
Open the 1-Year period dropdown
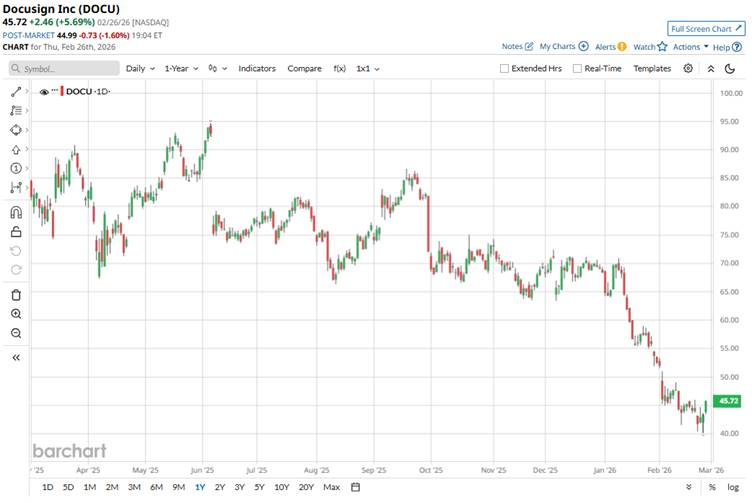tap(181, 69)
